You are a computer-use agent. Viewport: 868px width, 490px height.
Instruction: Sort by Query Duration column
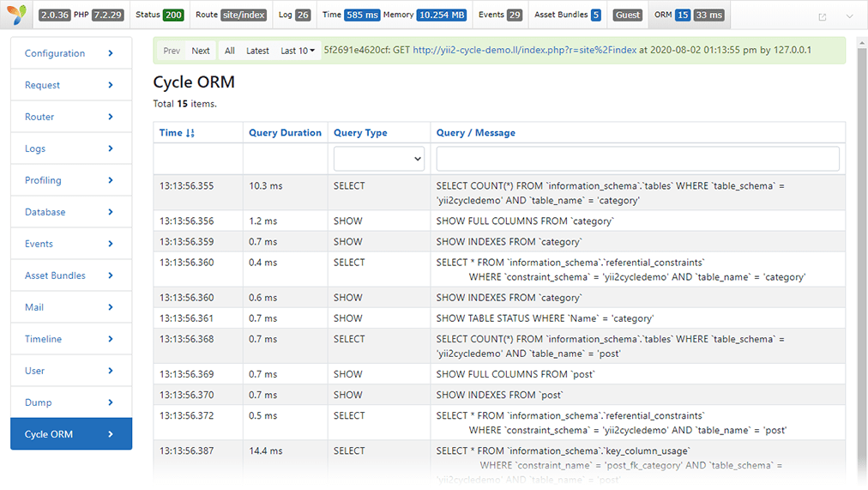(285, 133)
